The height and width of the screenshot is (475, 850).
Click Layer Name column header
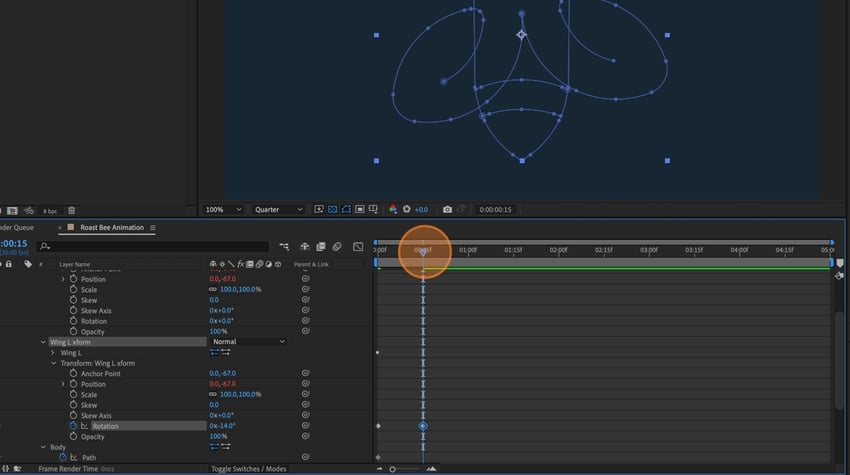(75, 264)
